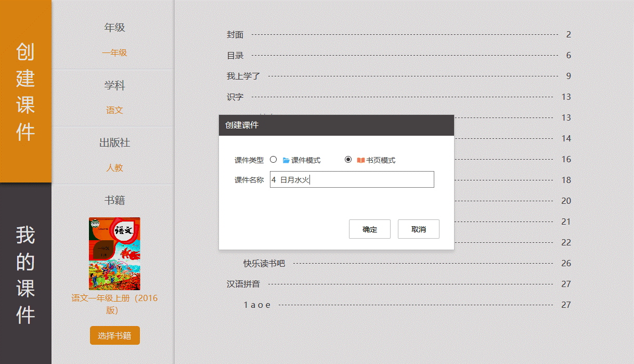634x364 pixels.
Task: Open the 语文一年级上册 (2016版) book link
Action: 114,304
